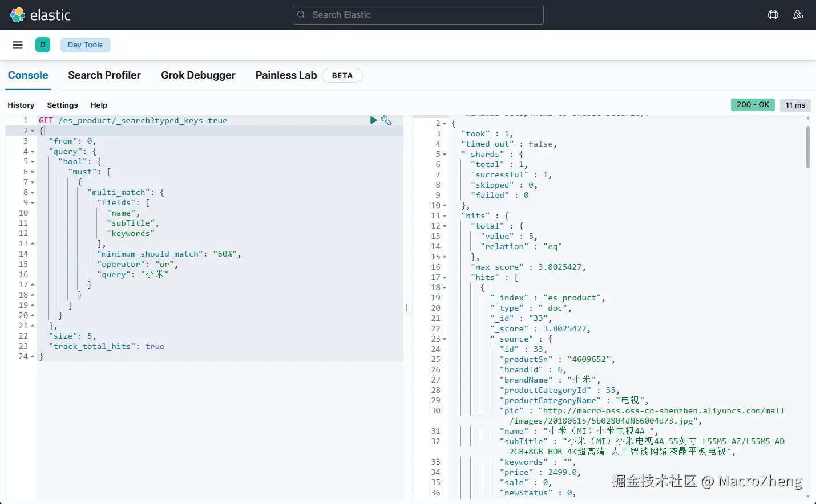Click the "operator": "or" line
The width and height of the screenshot is (816, 504).
click(x=138, y=265)
